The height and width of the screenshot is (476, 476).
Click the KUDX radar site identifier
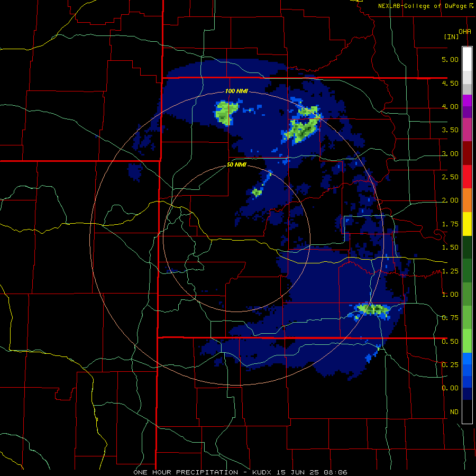point(263,472)
